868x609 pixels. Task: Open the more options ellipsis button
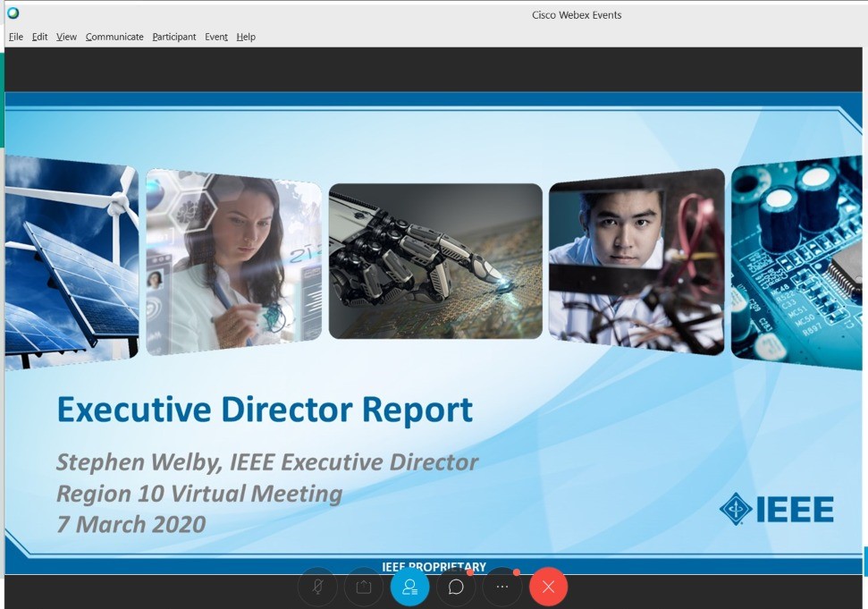tap(502, 587)
